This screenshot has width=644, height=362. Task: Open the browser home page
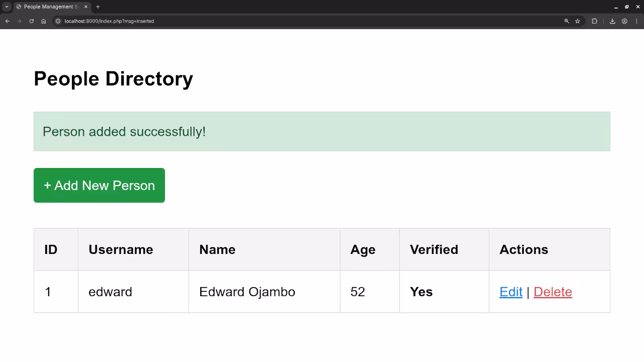(x=43, y=21)
